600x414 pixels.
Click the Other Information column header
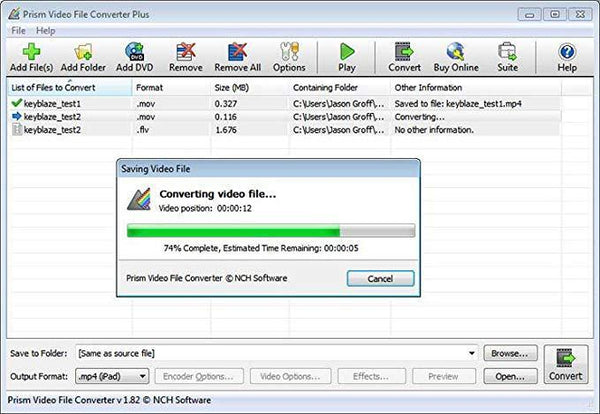[x=476, y=88]
